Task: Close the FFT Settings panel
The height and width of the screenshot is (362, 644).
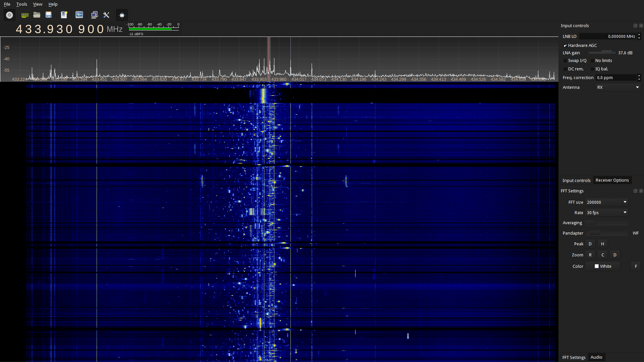Action: 641,191
